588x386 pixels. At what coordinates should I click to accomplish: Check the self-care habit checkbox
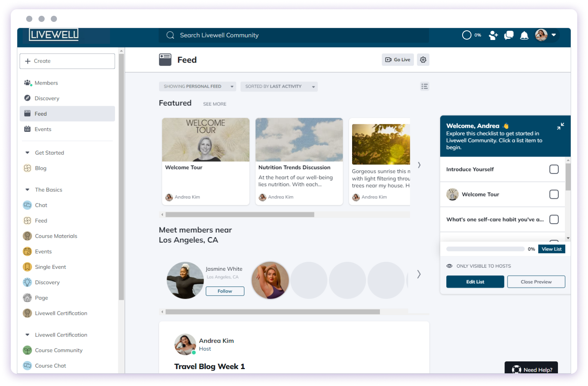554,219
